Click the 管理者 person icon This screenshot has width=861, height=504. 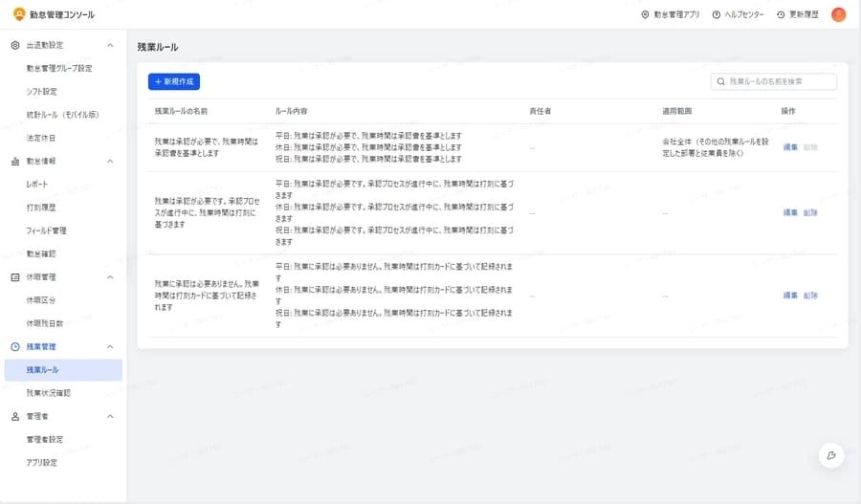tap(15, 416)
